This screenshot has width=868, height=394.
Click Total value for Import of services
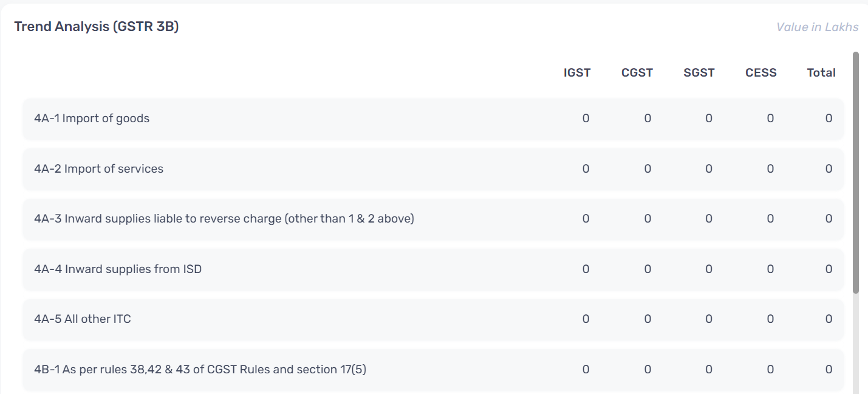click(829, 169)
